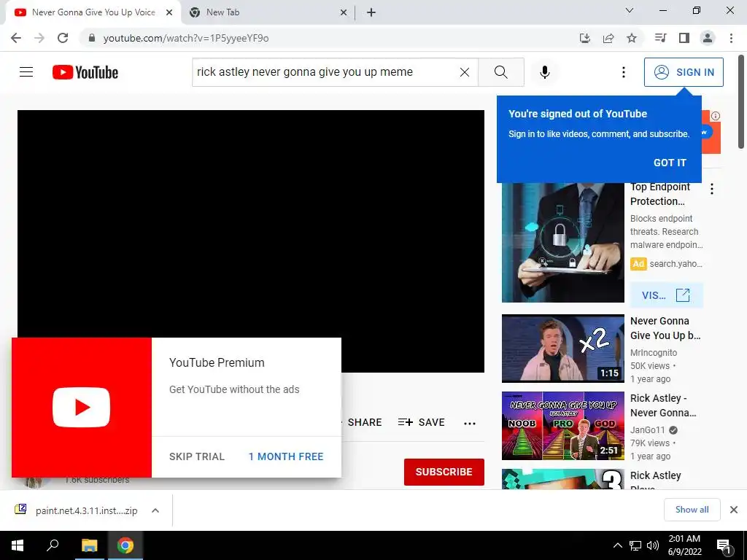This screenshot has height=560, width=747.
Task: Open the volume speaker tray icon
Action: click(653, 545)
